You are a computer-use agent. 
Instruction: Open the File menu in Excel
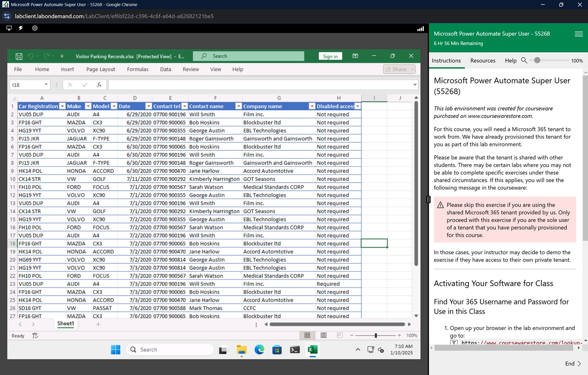[x=18, y=69]
